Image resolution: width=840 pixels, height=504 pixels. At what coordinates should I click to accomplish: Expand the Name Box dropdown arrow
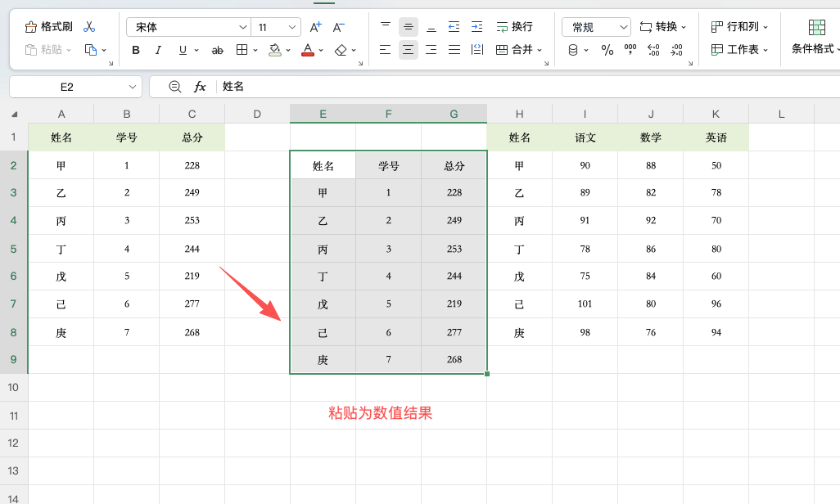(133, 87)
